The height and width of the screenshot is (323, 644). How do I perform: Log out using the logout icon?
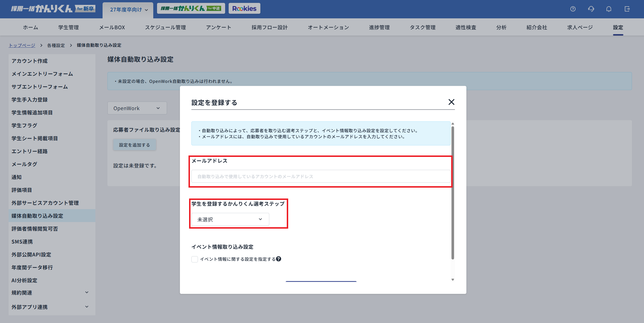(x=627, y=9)
